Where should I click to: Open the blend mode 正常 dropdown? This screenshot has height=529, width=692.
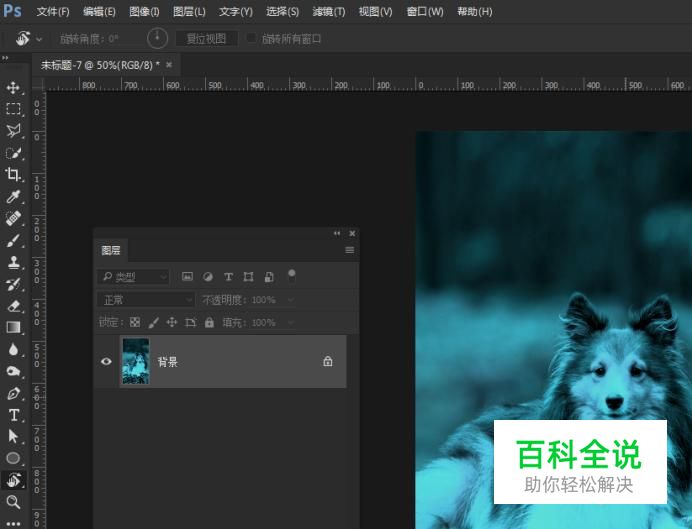(146, 300)
